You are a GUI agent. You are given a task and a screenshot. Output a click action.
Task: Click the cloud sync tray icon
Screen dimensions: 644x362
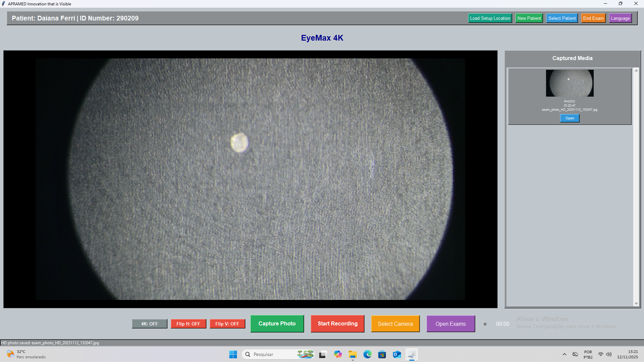575,354
